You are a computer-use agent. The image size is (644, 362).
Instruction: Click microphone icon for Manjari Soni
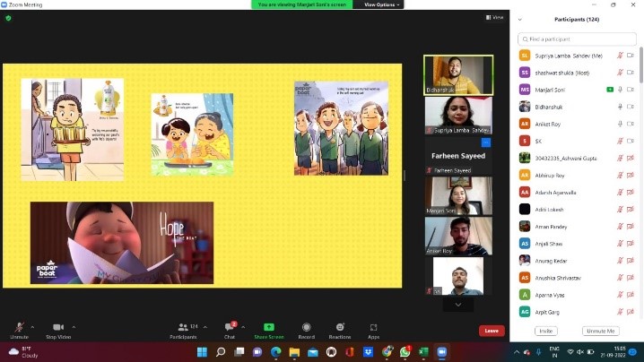pos(620,90)
